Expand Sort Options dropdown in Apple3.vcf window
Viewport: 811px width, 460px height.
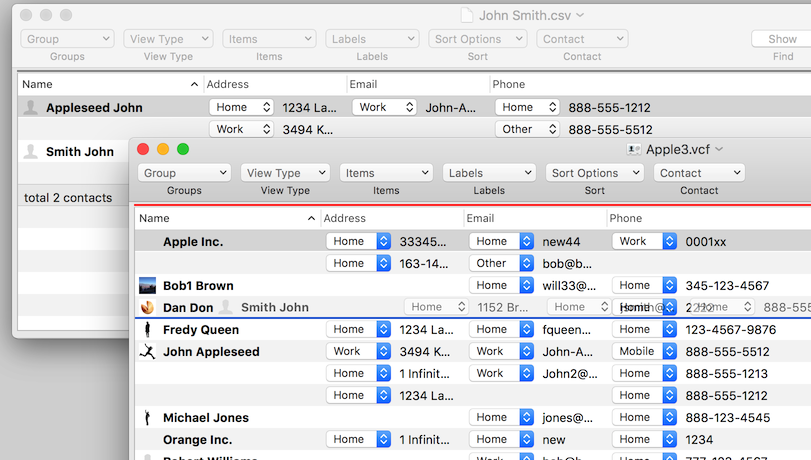[x=595, y=173]
